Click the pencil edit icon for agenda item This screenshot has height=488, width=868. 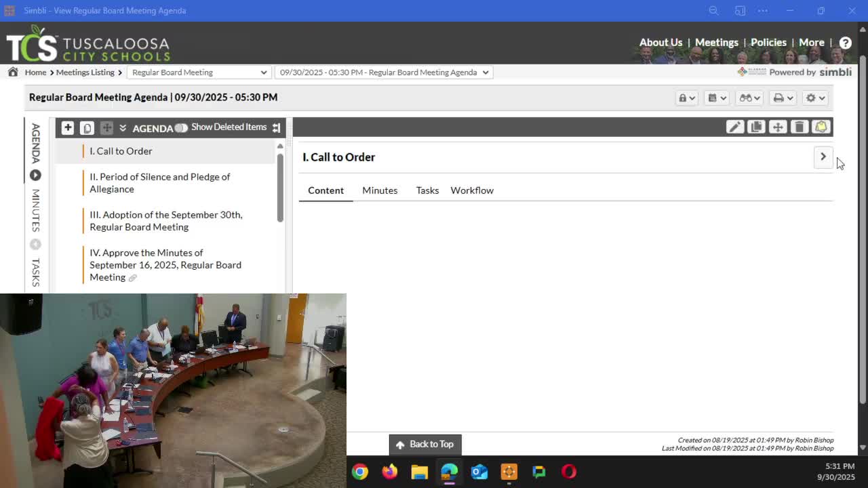(x=734, y=127)
